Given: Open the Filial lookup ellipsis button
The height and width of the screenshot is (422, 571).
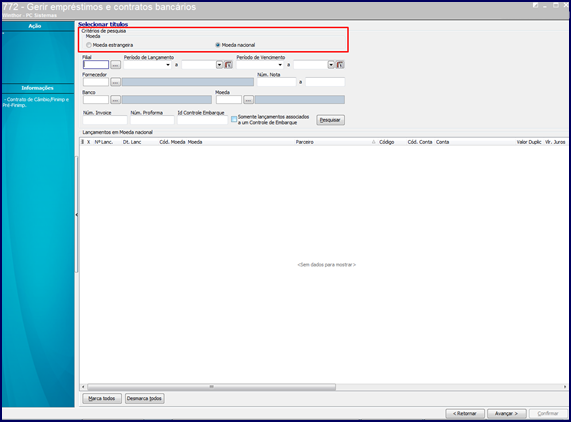Looking at the screenshot, I should tap(115, 65).
